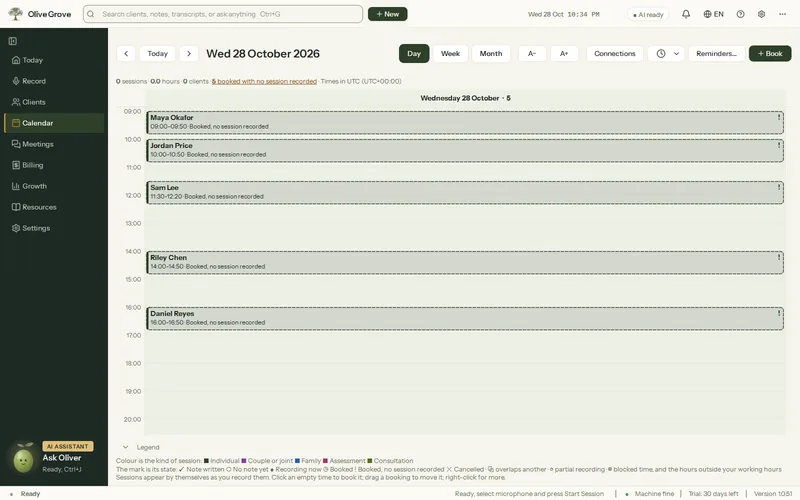
Task: Switch to Month view
Action: pyautogui.click(x=491, y=54)
